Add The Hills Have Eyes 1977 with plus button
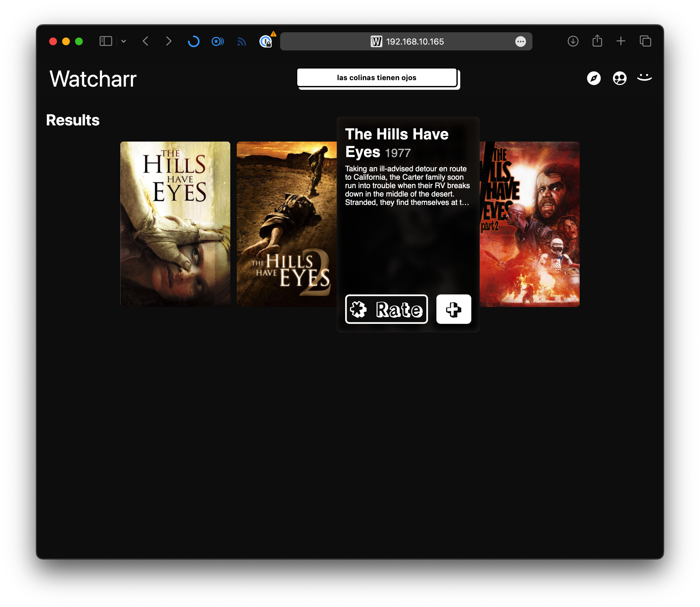This screenshot has height=607, width=700. tap(453, 309)
